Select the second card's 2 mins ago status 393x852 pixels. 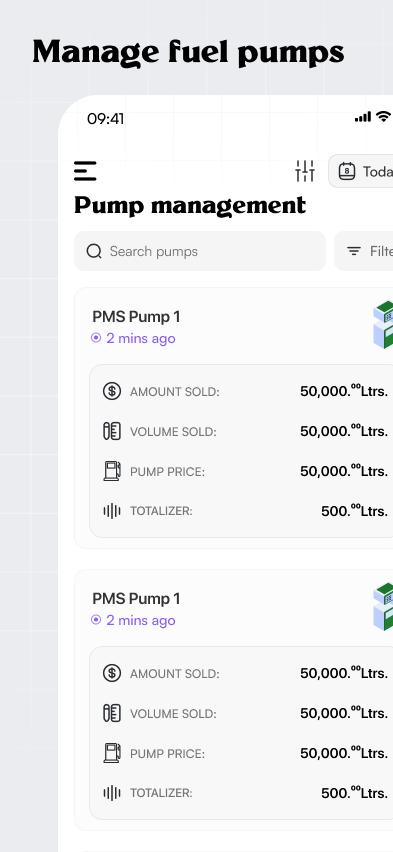(x=134, y=621)
